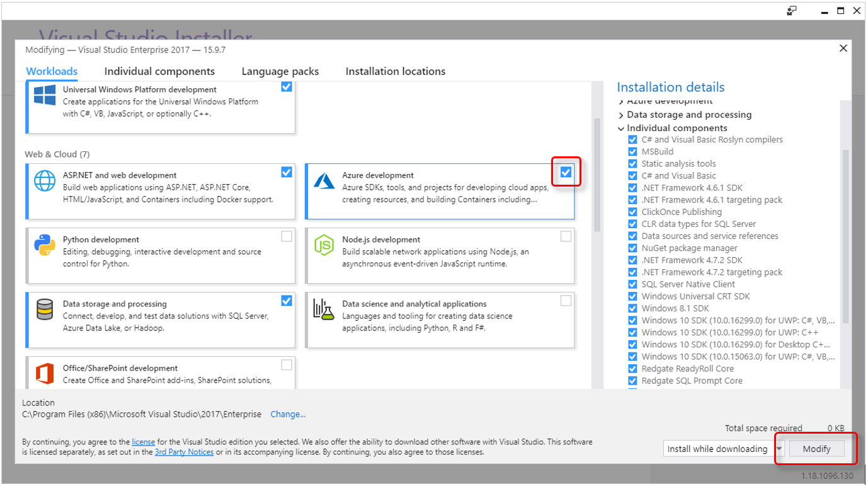
Task: Open the Language packs tab
Action: (280, 72)
